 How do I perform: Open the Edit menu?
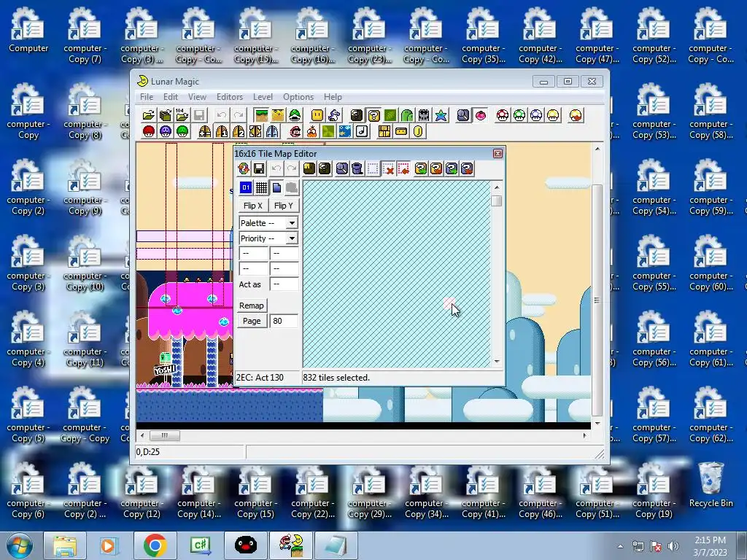click(171, 97)
